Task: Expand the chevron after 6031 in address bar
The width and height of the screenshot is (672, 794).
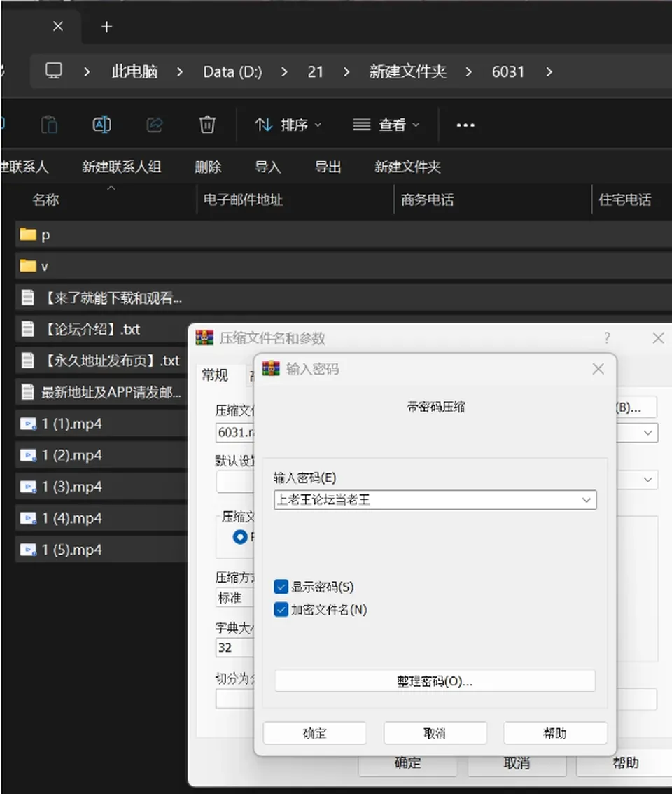Action: [549, 72]
